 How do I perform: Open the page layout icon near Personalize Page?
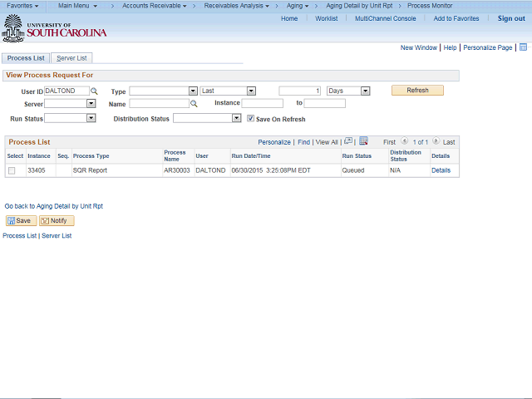pos(523,47)
